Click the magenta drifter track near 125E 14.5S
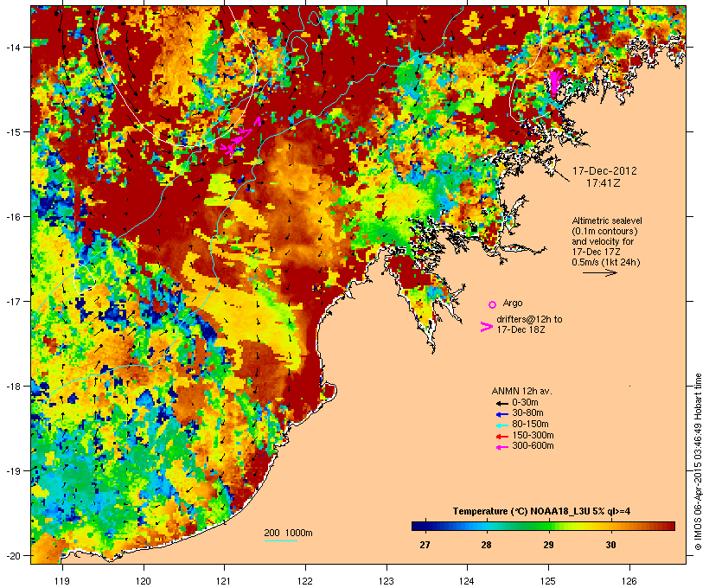 pos(554,83)
